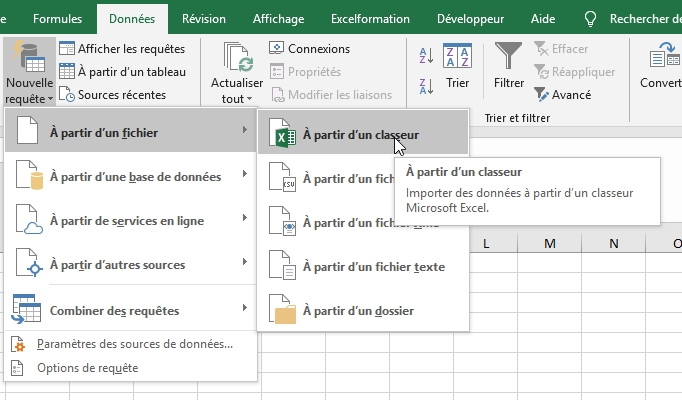Toggle the Filtrer funnel
Screen dimensions: 682x400
point(508,65)
